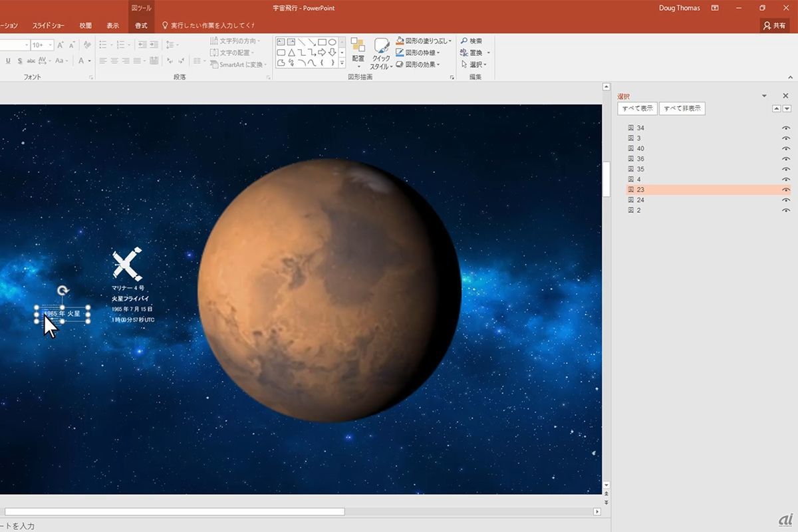Click the bring-forward up arrow in selection pane
Screen dimensions: 798x532
[776, 108]
